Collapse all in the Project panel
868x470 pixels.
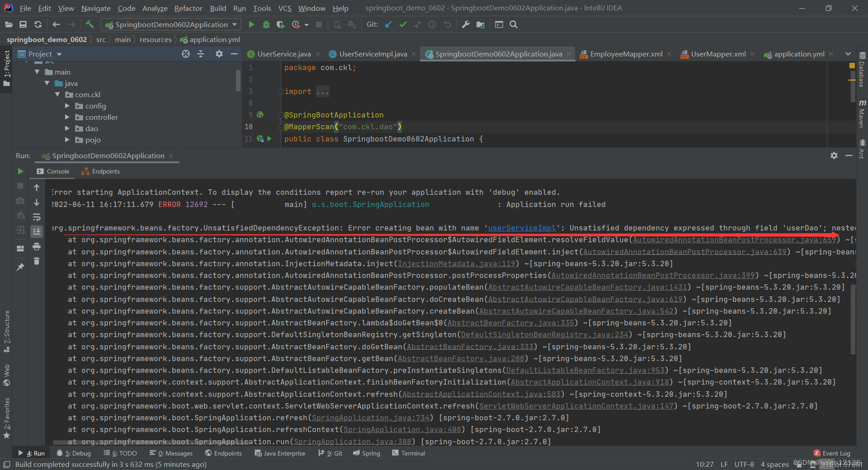[201, 54]
